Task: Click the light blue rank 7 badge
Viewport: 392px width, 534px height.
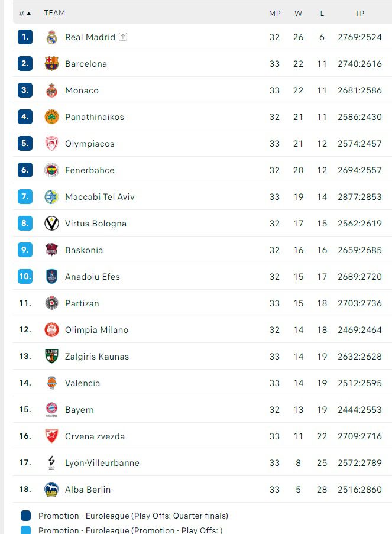Action: tap(25, 197)
